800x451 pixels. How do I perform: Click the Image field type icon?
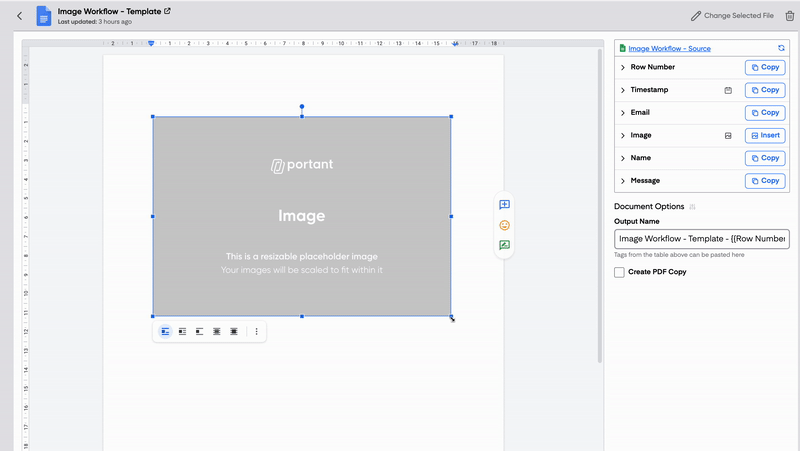728,136
